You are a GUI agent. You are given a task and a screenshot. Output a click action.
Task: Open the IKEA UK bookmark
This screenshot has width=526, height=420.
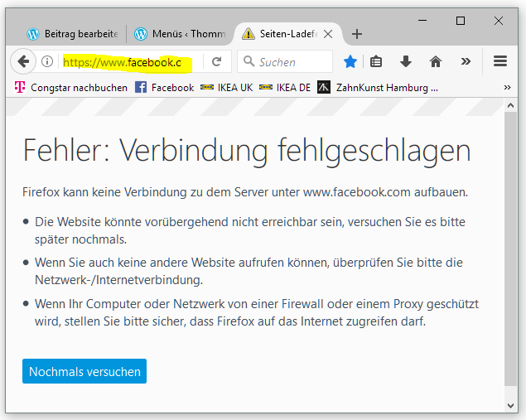226,88
